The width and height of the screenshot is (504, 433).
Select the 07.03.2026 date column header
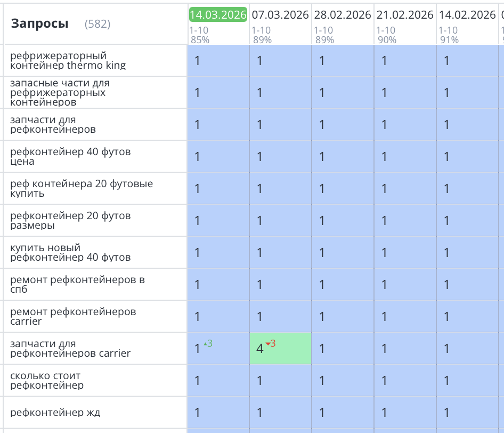coord(280,15)
